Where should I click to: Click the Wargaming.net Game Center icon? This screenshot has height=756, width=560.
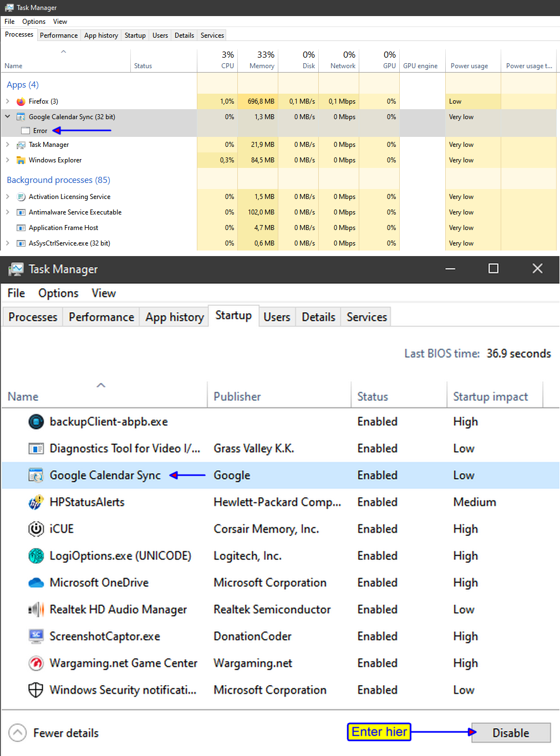click(36, 663)
